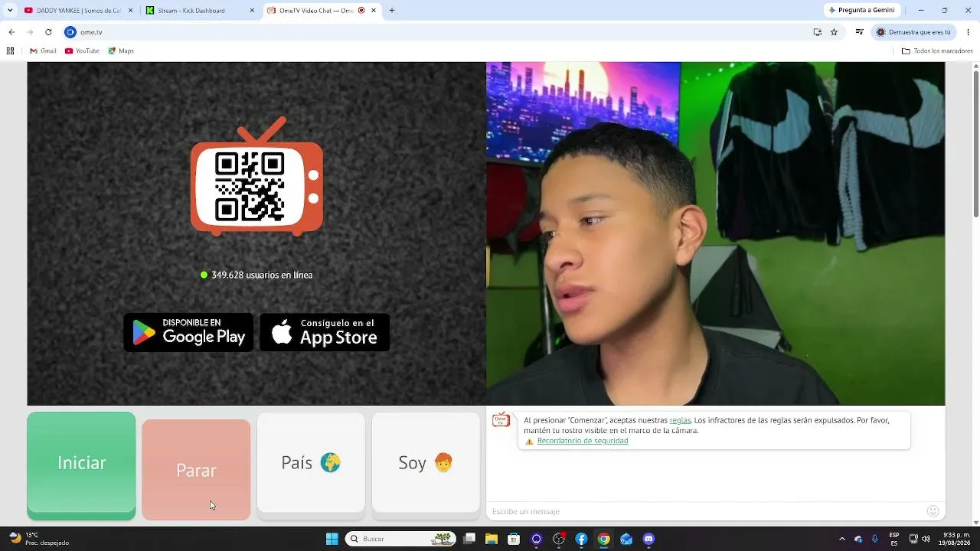Open the Windows Start menu
The width and height of the screenshot is (980, 551).
tap(332, 539)
